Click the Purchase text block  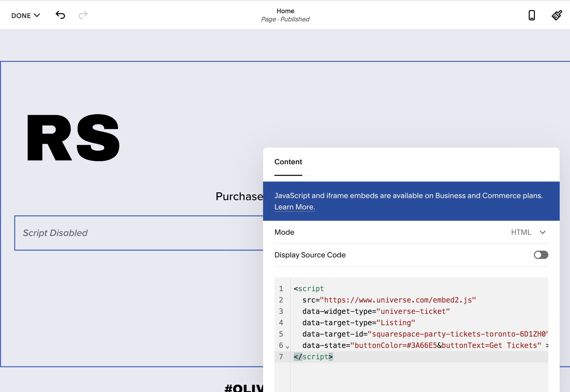pos(239,197)
